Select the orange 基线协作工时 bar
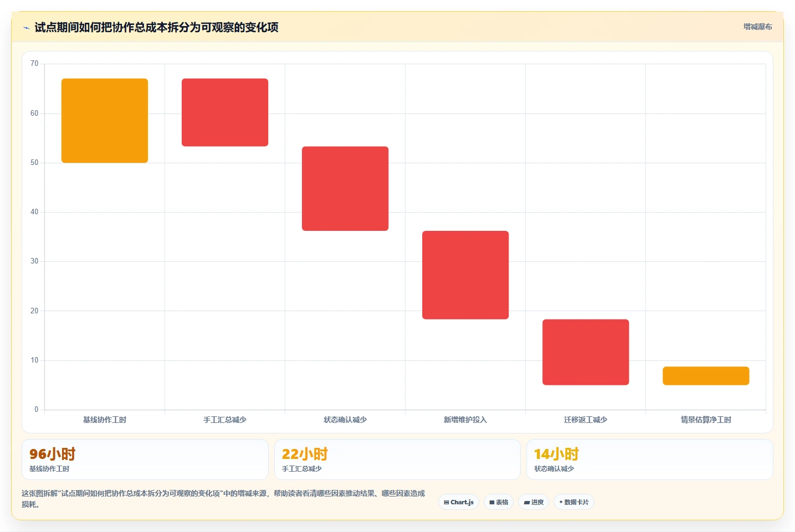Screen dimensions: 795x532 pos(105,121)
